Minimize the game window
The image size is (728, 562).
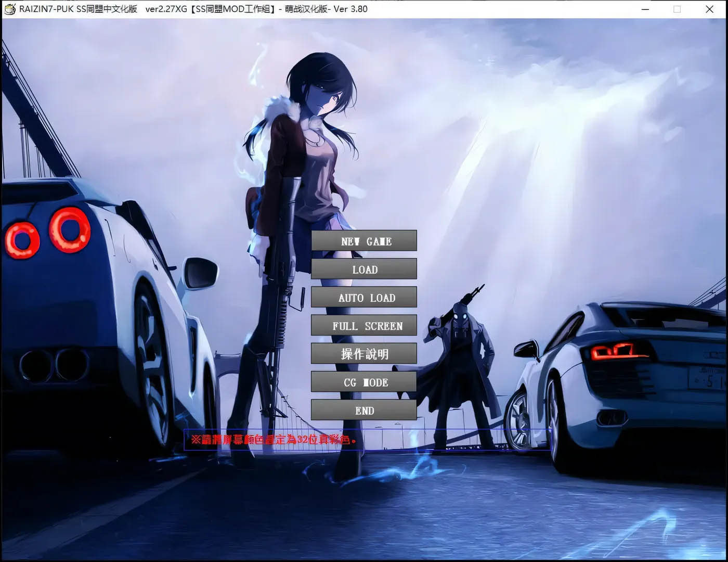point(645,9)
